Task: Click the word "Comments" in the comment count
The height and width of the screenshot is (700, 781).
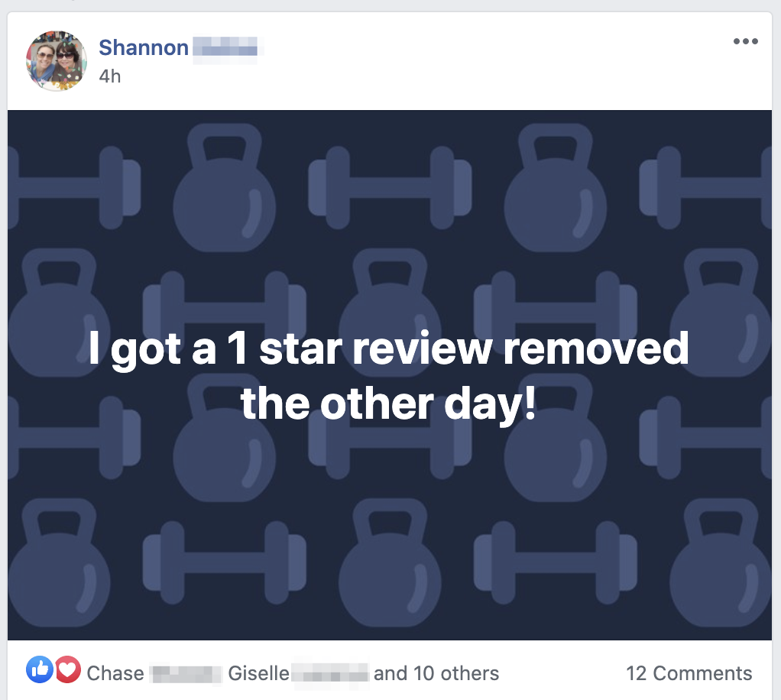Action: click(702, 673)
